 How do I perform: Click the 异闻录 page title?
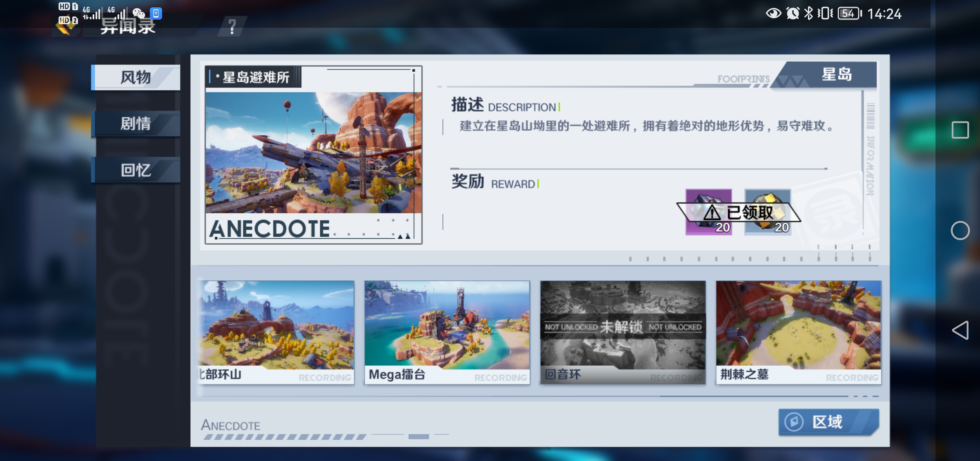coord(128,26)
